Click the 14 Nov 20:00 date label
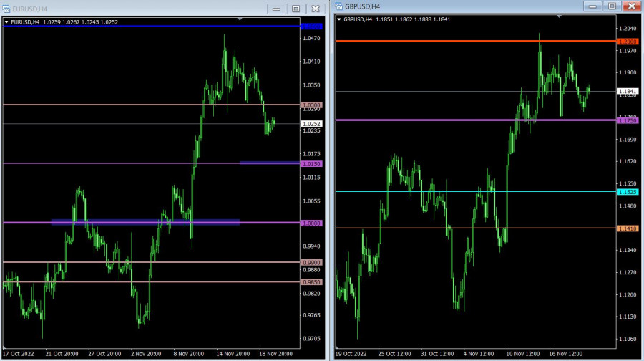This screenshot has height=361, width=644. coord(233,354)
